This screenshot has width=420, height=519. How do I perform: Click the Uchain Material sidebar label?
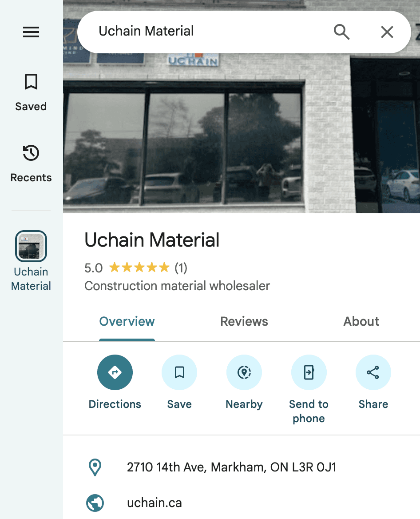pos(31,279)
